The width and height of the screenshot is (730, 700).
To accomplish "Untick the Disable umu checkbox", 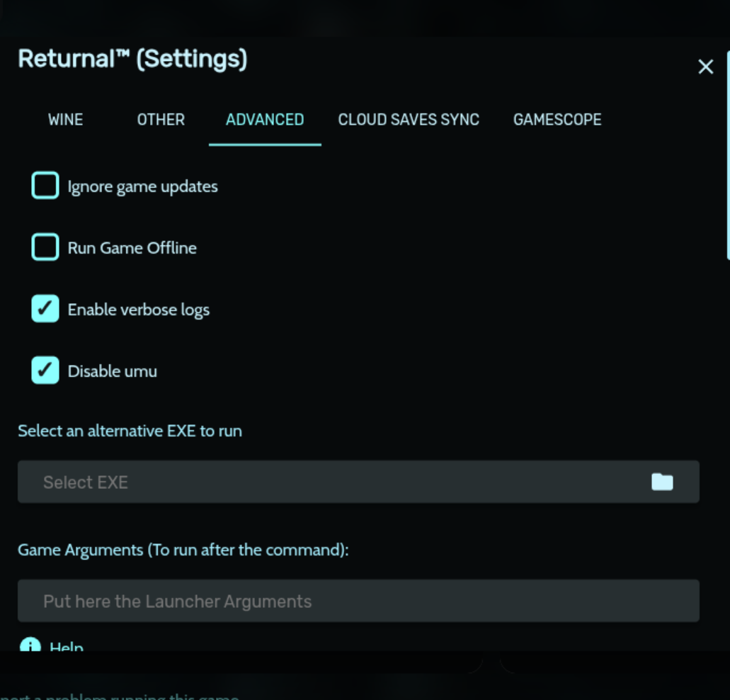I will (x=45, y=371).
